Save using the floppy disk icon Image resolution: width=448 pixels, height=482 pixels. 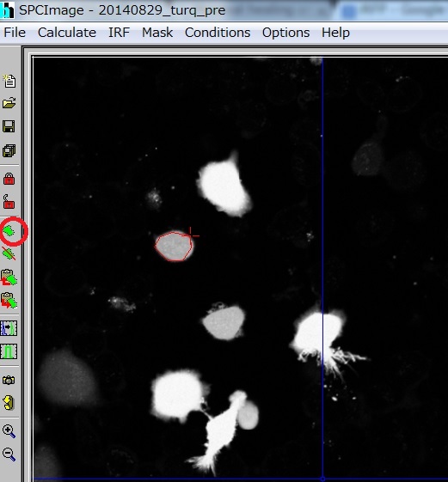tap(9, 126)
